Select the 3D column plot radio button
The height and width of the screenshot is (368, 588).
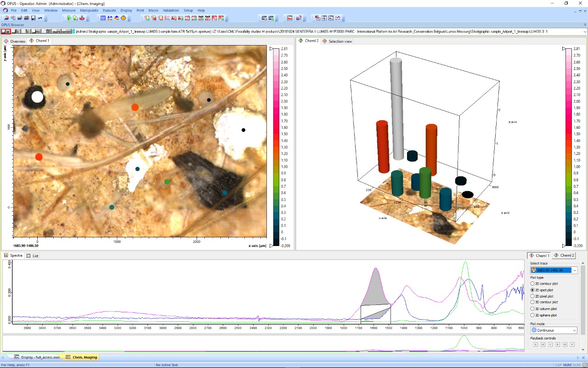(532, 309)
